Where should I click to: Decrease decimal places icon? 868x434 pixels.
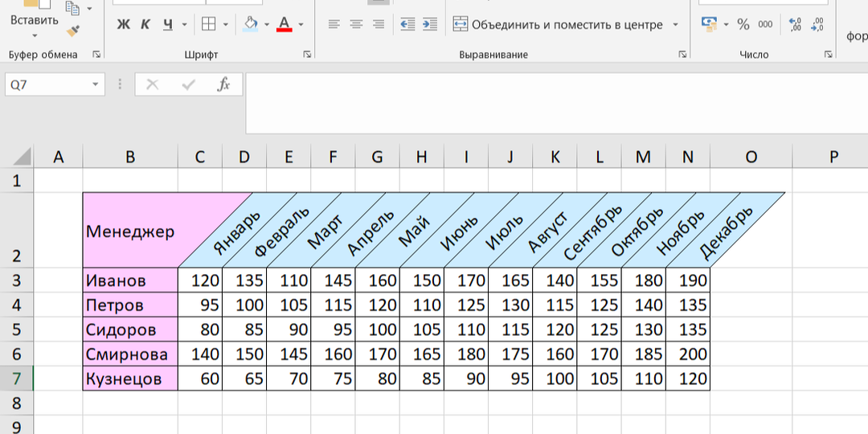pos(817,24)
